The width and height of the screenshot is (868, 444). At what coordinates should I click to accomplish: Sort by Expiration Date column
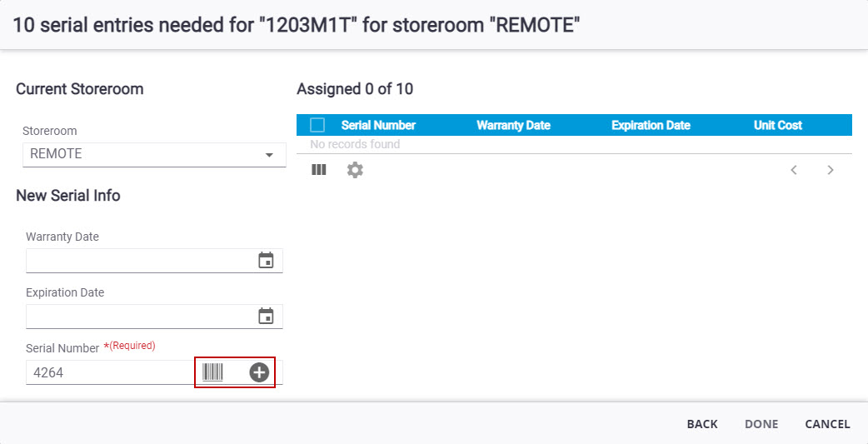[651, 125]
